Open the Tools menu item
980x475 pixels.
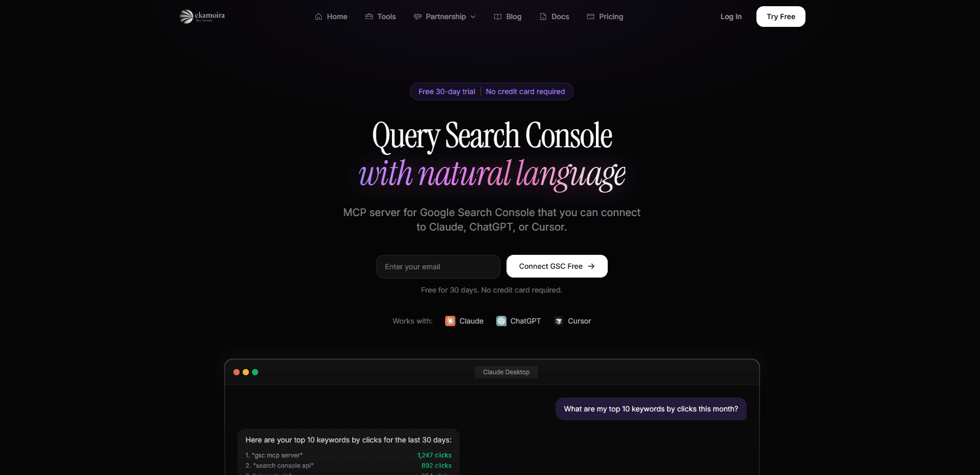[381, 17]
